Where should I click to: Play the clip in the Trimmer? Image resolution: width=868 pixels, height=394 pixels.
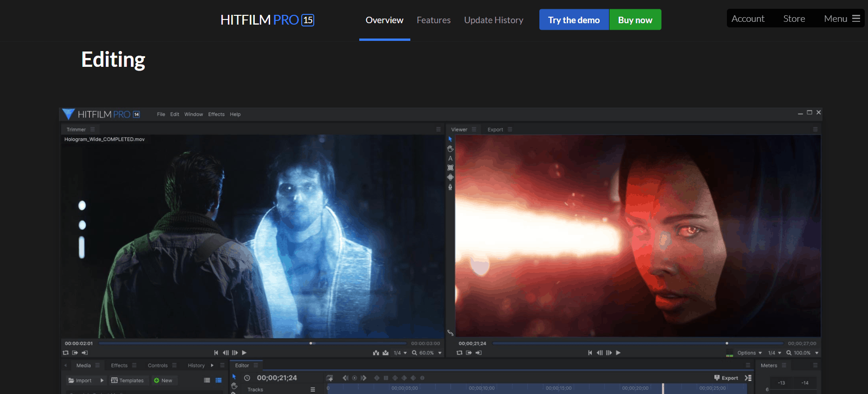[244, 353]
